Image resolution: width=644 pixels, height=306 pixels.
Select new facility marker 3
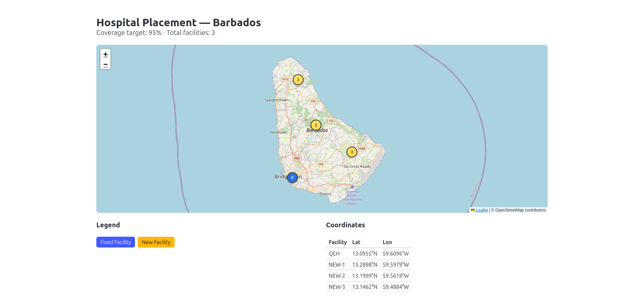pos(352,152)
